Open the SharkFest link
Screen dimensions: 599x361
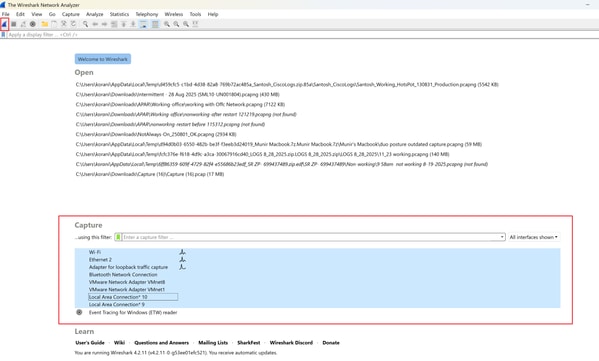[249, 343]
